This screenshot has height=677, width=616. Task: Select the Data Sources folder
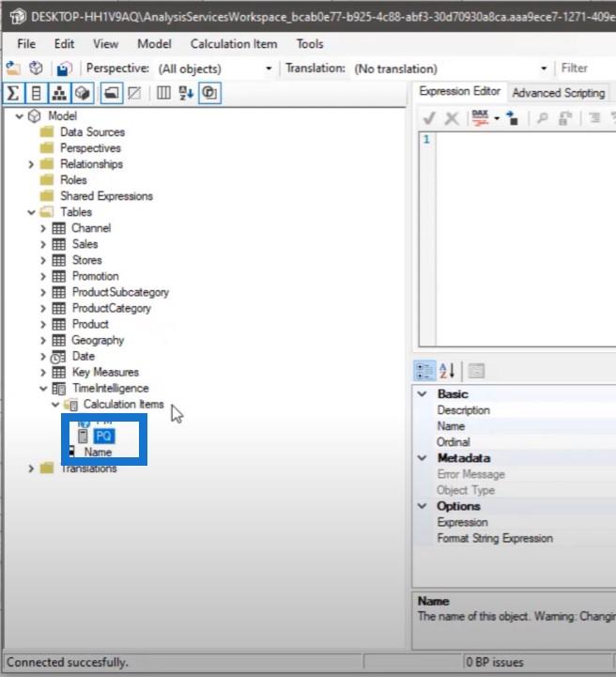pos(92,132)
